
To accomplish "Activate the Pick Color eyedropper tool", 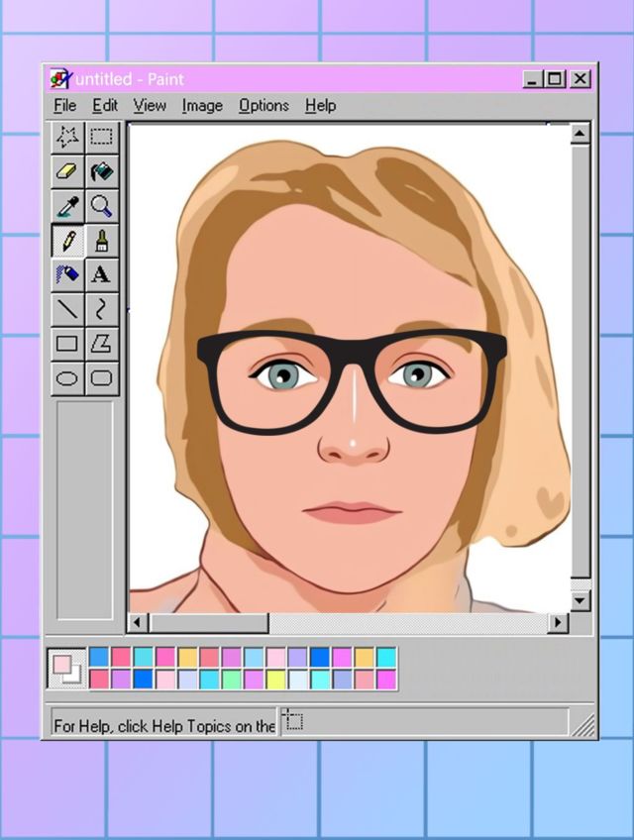I will tap(67, 206).
